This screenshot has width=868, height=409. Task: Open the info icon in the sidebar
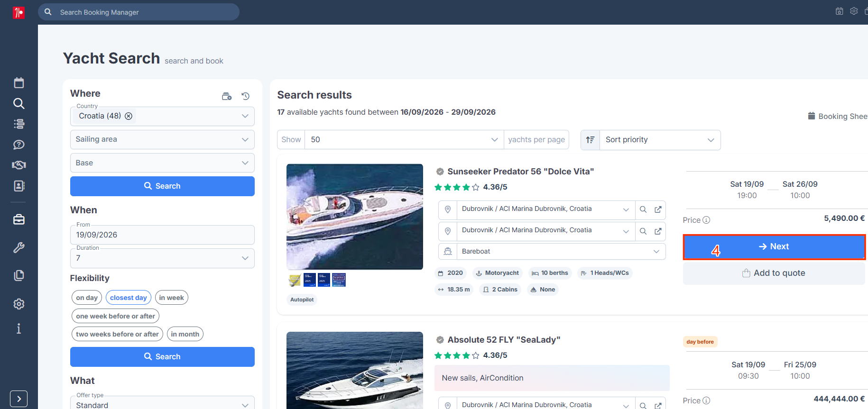[19, 328]
